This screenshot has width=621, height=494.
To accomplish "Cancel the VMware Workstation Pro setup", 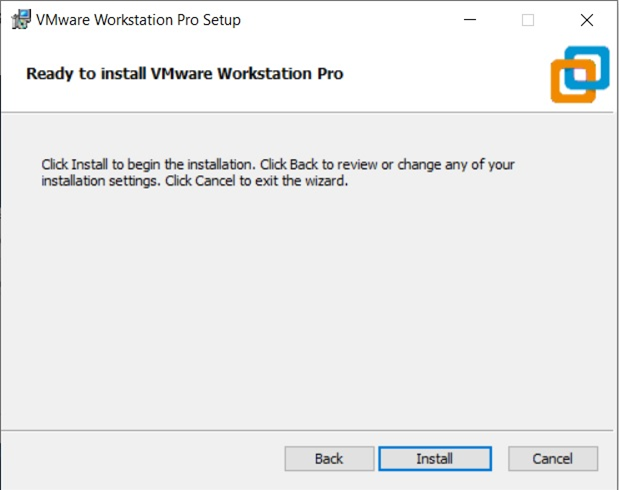I will click(552, 459).
